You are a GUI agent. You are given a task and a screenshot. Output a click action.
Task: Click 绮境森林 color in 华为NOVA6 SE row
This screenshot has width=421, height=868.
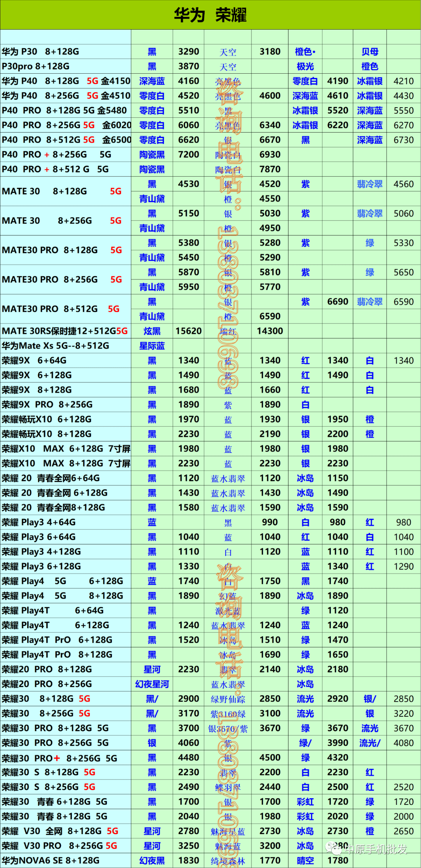point(228,861)
